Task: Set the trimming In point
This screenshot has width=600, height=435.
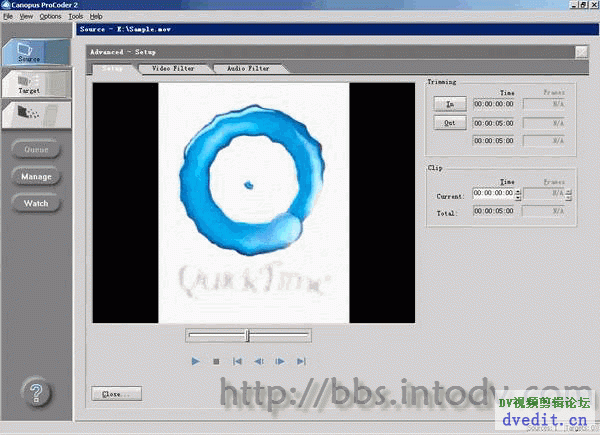Action: (x=450, y=104)
